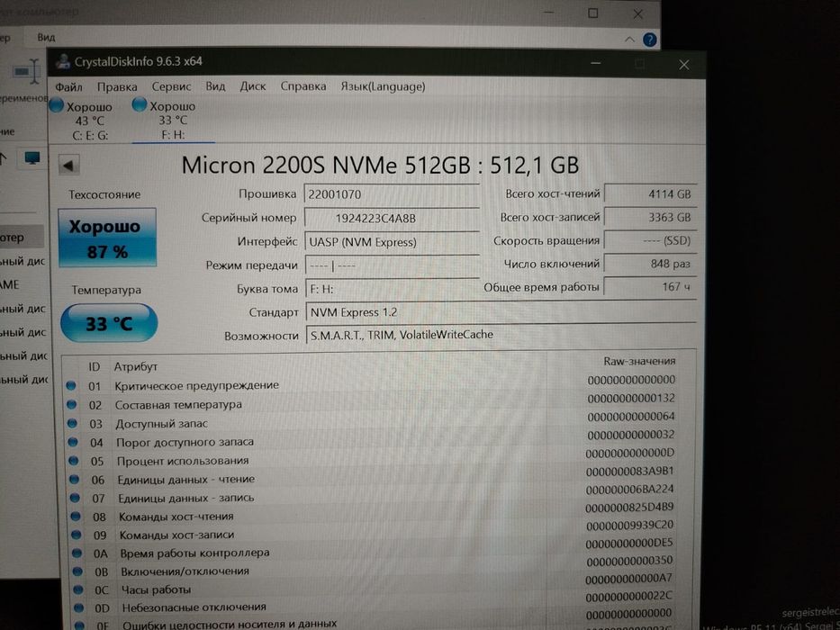Click the 33 °C temperature indicator
Screen dimensions: 840x630
click(109, 323)
